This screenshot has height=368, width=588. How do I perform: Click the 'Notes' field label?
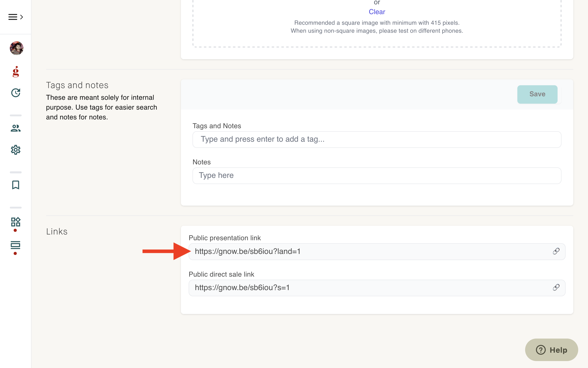coord(202,162)
